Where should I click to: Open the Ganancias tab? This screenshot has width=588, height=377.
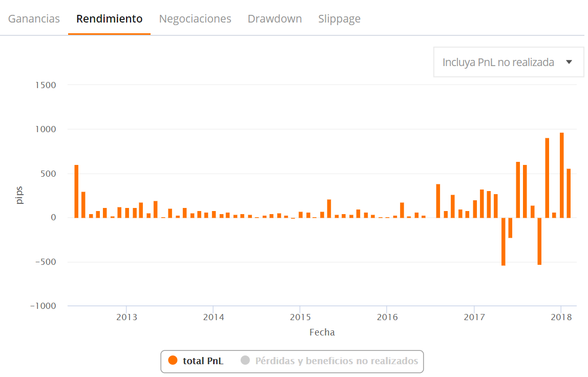tap(34, 19)
